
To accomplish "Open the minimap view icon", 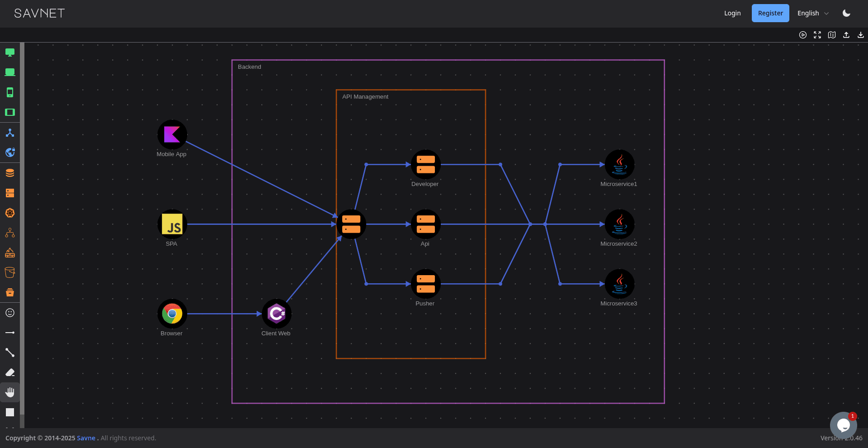I will pyautogui.click(x=832, y=35).
